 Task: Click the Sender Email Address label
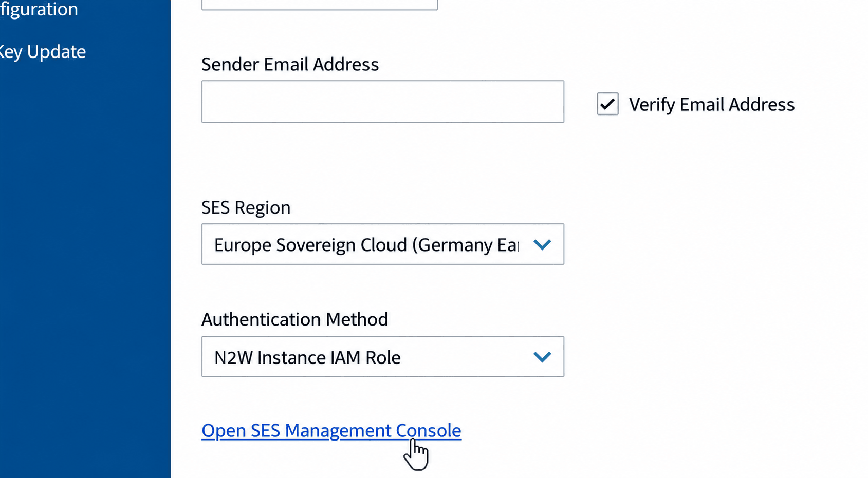click(x=290, y=65)
